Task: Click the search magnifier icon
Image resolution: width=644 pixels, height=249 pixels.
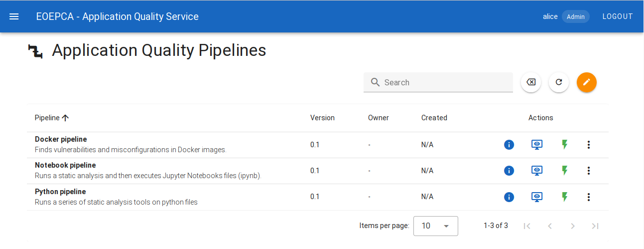Action: [376, 82]
